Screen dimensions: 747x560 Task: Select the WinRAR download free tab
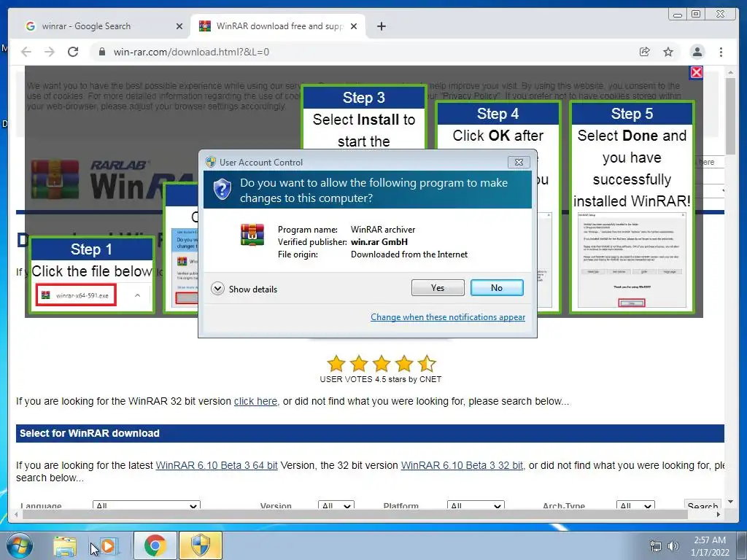pyautogui.click(x=279, y=26)
